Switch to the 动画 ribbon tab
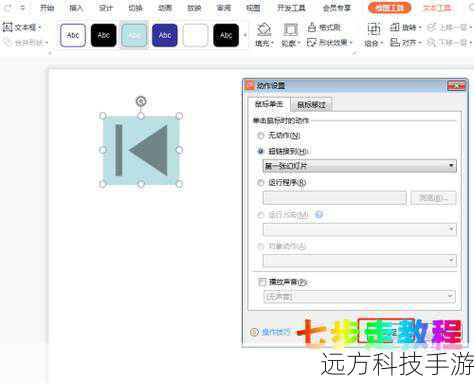The width and height of the screenshot is (474, 383). 165,8
